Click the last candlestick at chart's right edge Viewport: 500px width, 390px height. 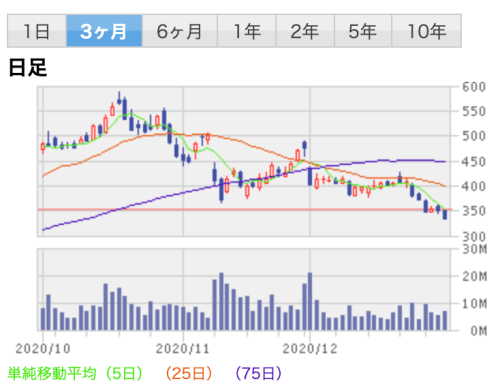[445, 214]
